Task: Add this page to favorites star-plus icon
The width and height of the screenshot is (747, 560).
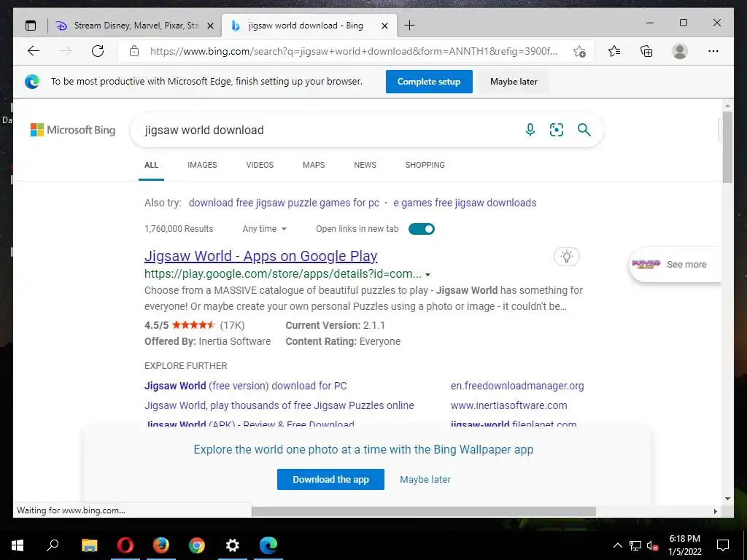Action: click(579, 52)
